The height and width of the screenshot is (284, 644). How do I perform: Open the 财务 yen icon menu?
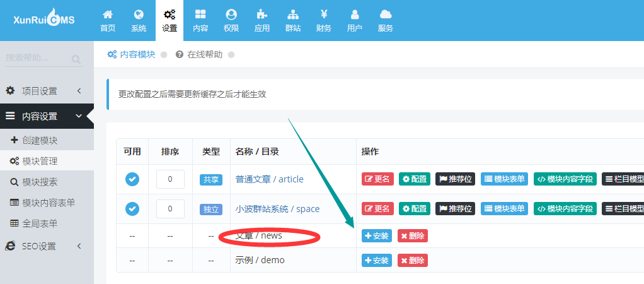[x=324, y=21]
